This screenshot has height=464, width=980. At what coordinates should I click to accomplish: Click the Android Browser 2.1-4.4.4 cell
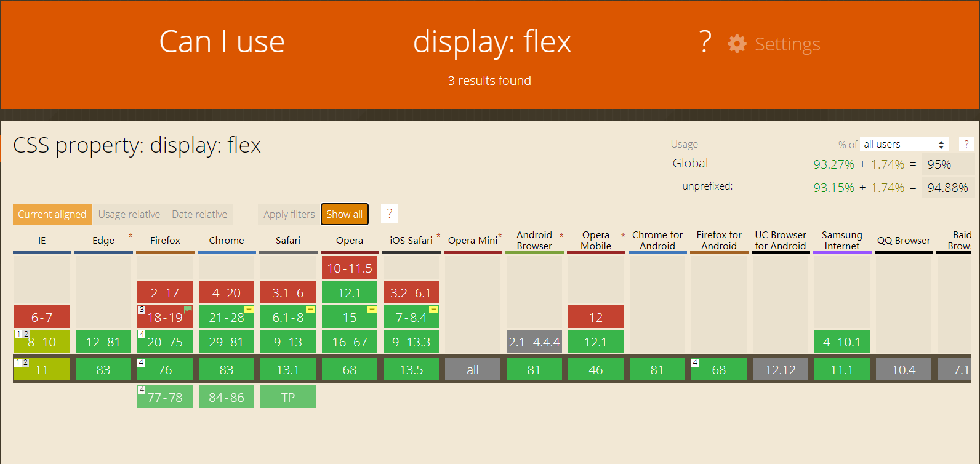[x=534, y=342]
